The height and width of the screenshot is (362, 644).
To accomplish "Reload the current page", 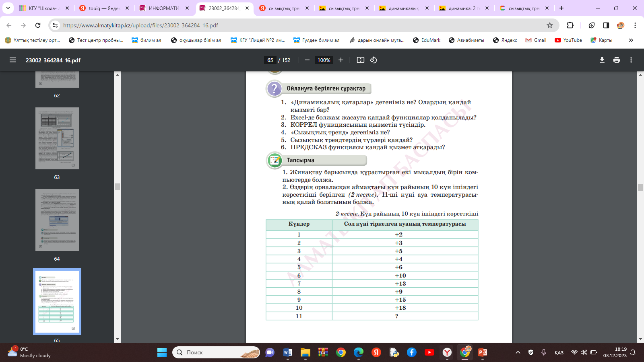I will click(38, 25).
